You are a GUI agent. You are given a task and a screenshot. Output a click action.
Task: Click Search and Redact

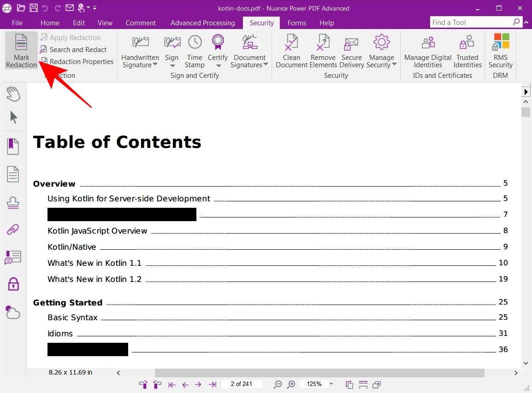click(x=77, y=50)
